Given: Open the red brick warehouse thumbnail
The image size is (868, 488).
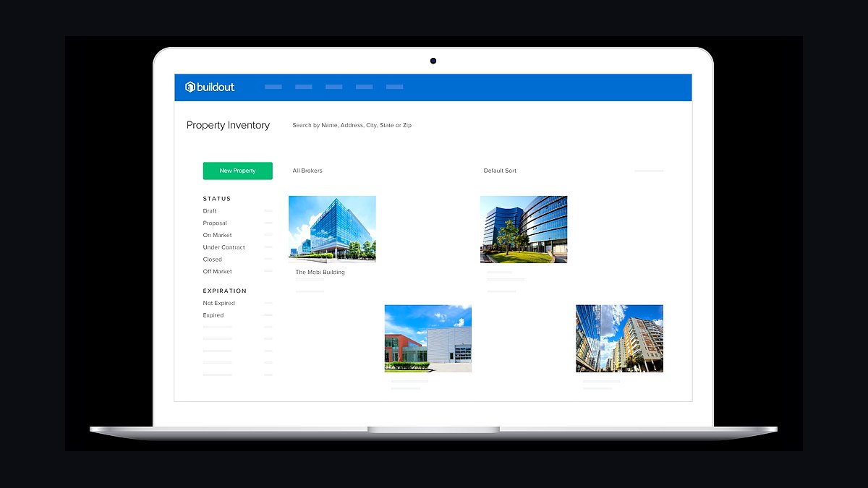Looking at the screenshot, I should point(427,338).
